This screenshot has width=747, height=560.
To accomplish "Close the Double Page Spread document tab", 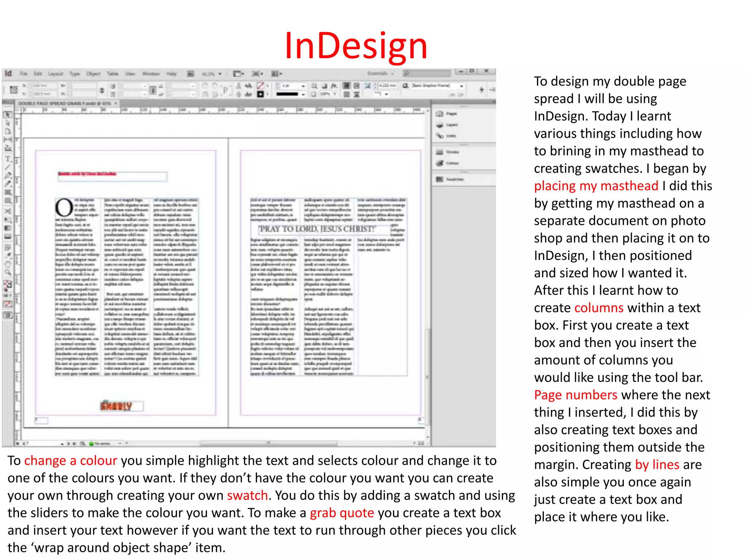I will (116, 104).
